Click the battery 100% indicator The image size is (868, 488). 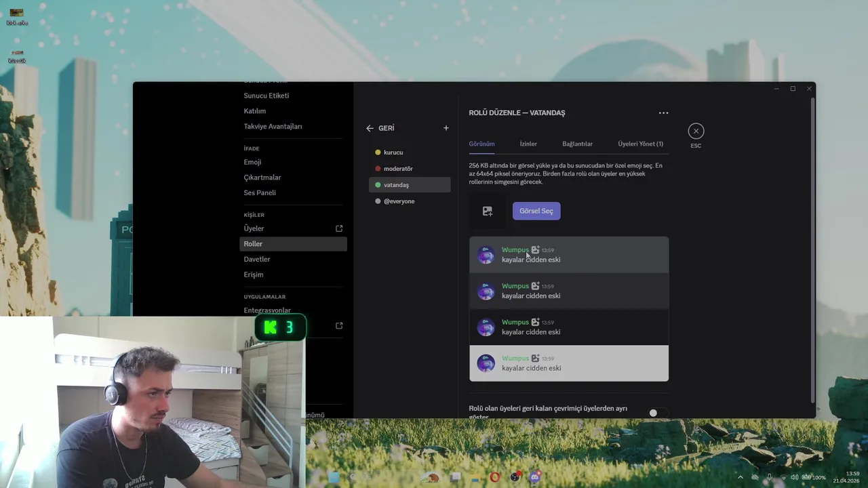814,477
